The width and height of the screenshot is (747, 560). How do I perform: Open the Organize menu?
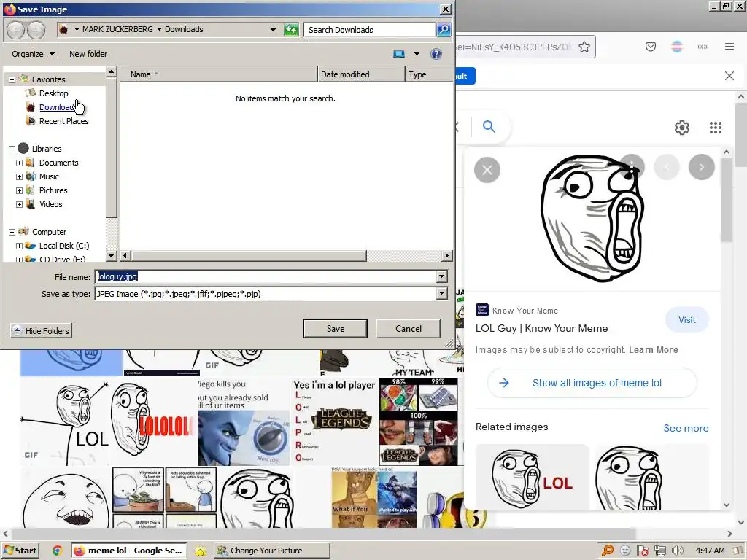(33, 54)
